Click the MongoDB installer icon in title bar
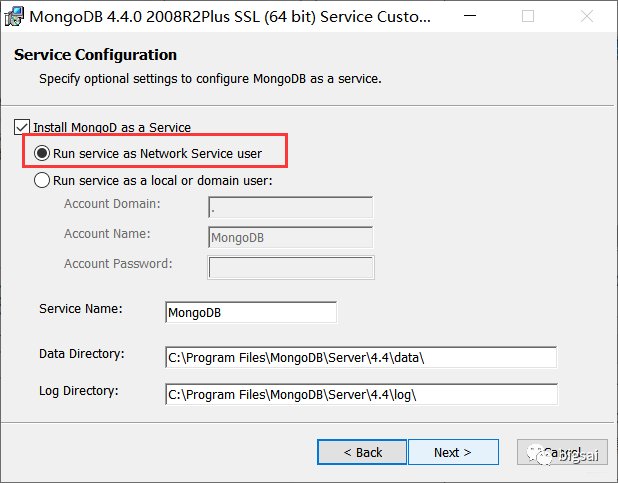618x483 pixels. (x=15, y=16)
